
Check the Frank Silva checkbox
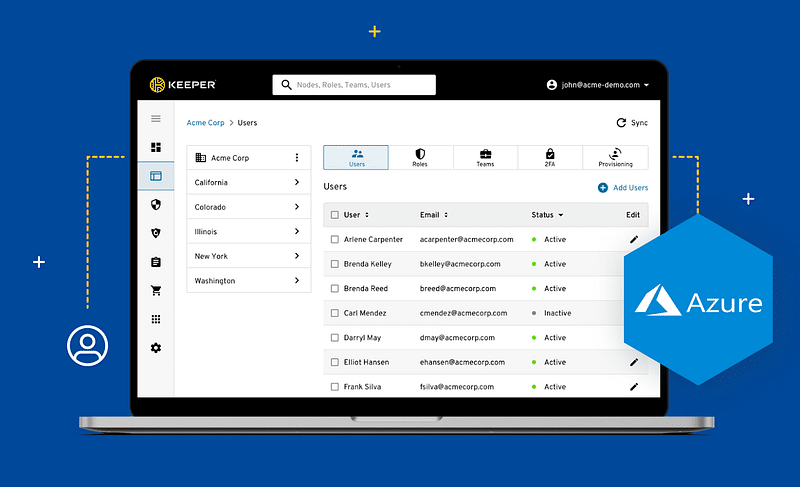coord(335,387)
